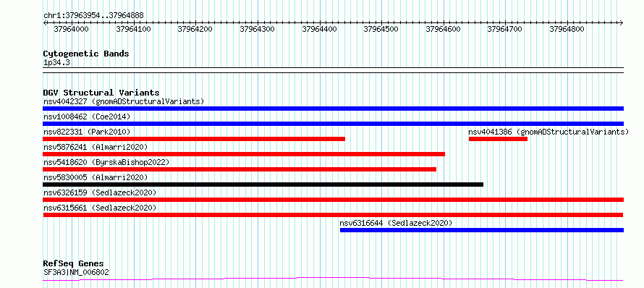Click ruler tick label 37964600
This screenshot has width=644, height=288.
click(443, 29)
